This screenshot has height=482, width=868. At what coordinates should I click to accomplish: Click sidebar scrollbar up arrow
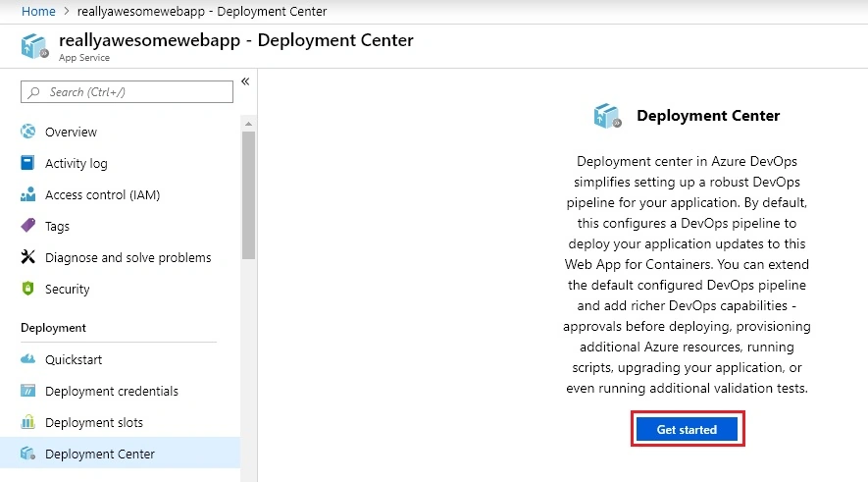tap(248, 124)
